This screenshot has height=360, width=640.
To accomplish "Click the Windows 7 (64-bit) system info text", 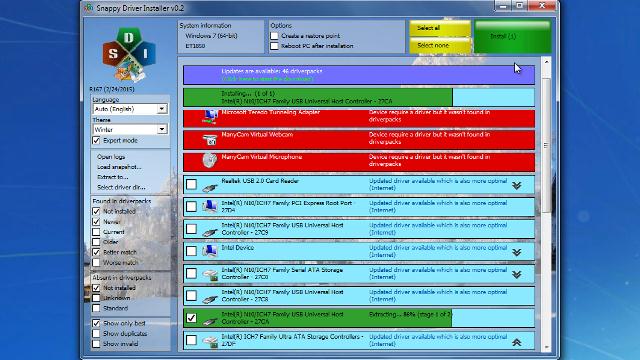I will point(211,36).
